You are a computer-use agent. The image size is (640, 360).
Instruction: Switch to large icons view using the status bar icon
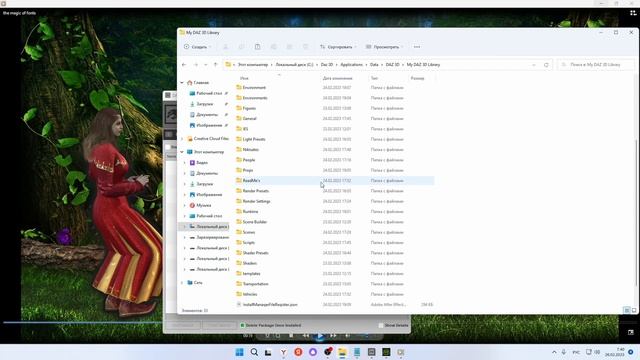click(634, 311)
